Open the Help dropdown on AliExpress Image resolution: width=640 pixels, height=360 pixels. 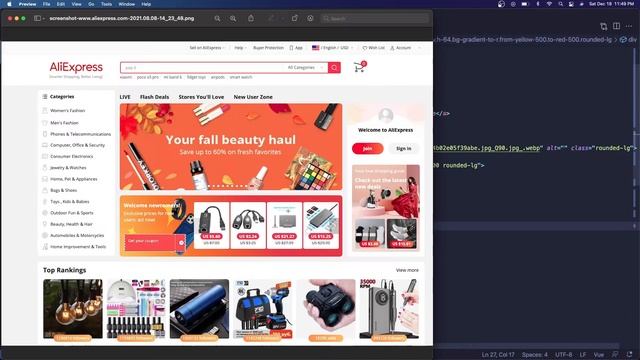coord(240,48)
